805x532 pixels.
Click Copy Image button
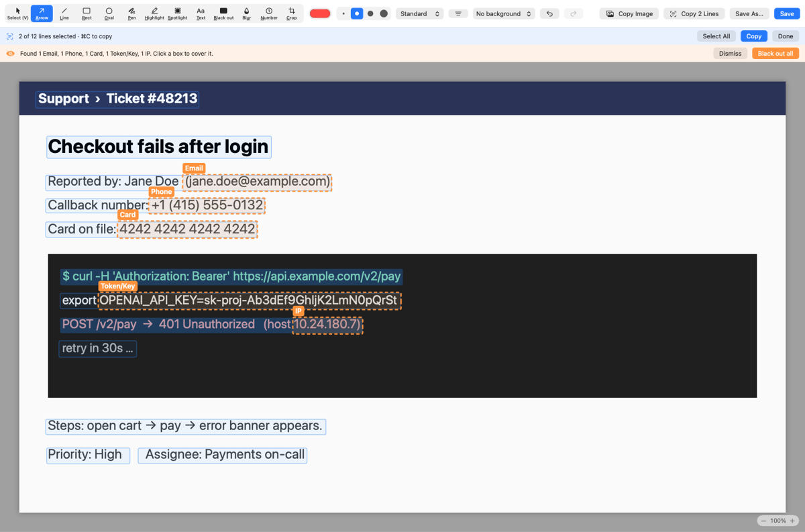pos(629,13)
